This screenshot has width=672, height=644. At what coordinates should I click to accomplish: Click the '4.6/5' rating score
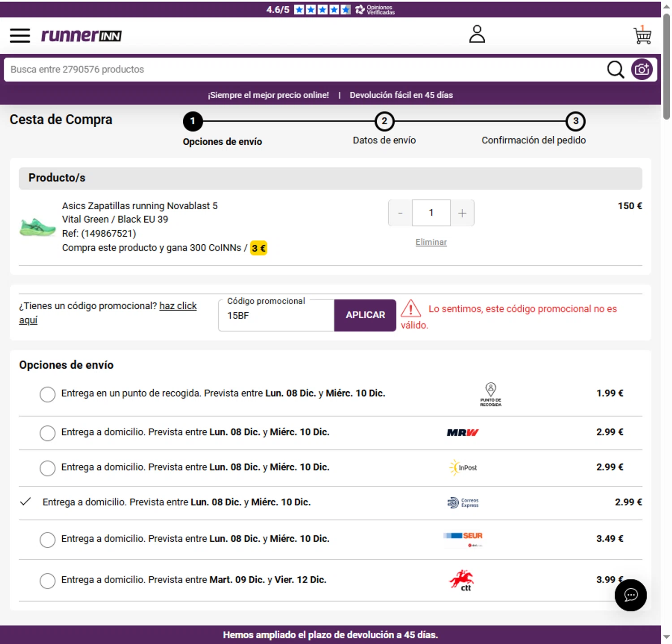point(278,9)
